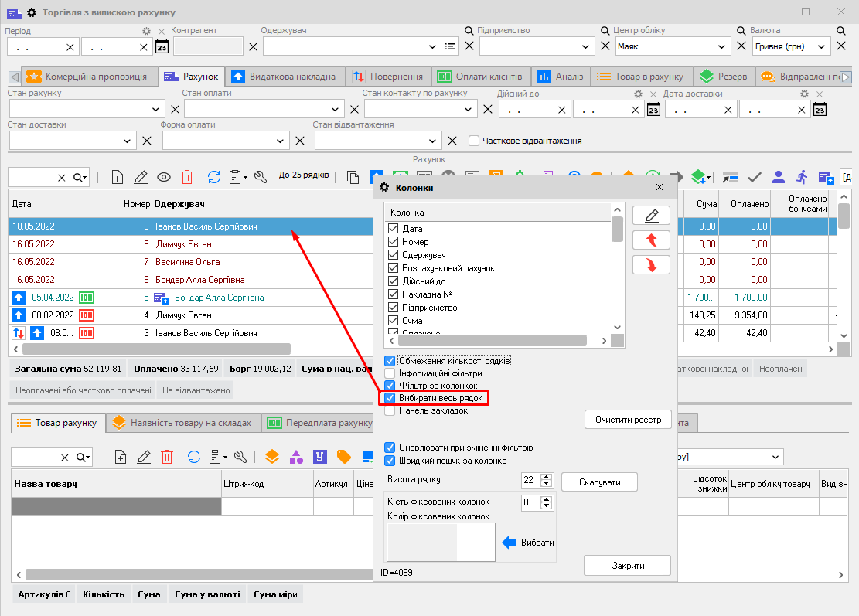The height and width of the screenshot is (616, 859).
Task: Move column up with the red up arrow
Action: (x=651, y=240)
